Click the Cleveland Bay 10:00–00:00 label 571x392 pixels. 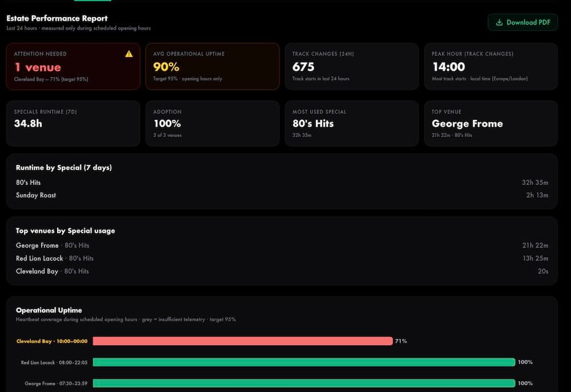tap(52, 341)
